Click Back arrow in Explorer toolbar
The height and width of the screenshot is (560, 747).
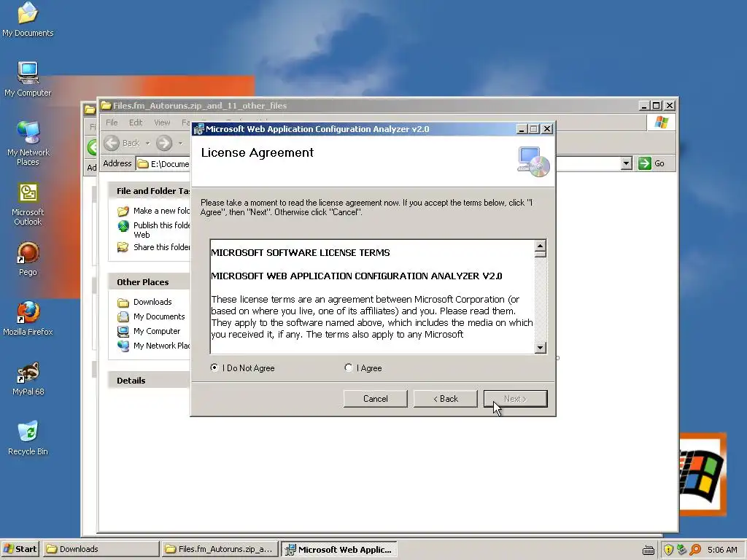point(112,143)
